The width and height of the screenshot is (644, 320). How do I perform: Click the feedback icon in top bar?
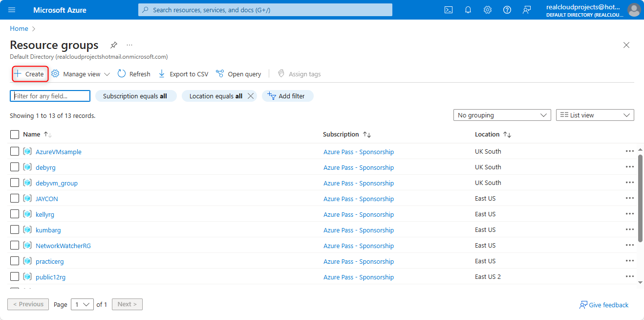click(526, 10)
